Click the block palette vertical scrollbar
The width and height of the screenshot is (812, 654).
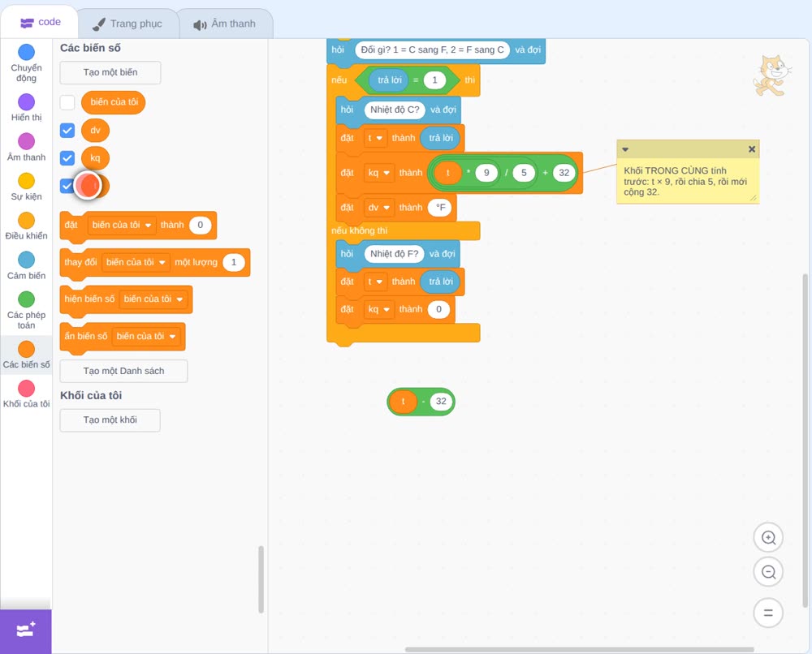point(261,579)
